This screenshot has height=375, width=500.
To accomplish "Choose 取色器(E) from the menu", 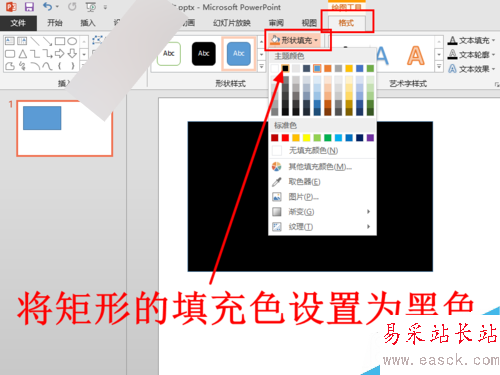I will point(322,182).
